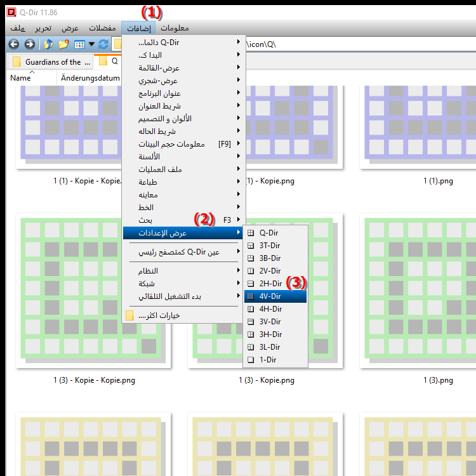Select 2H-Dir layout icon
Image resolution: width=476 pixels, height=476 pixels.
pyautogui.click(x=251, y=284)
